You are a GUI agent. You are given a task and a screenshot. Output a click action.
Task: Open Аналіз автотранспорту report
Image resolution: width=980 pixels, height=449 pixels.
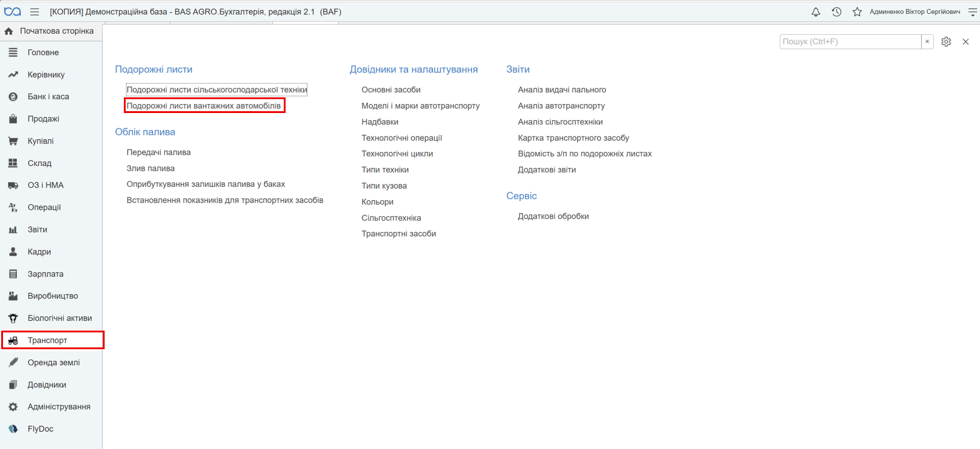pos(562,106)
